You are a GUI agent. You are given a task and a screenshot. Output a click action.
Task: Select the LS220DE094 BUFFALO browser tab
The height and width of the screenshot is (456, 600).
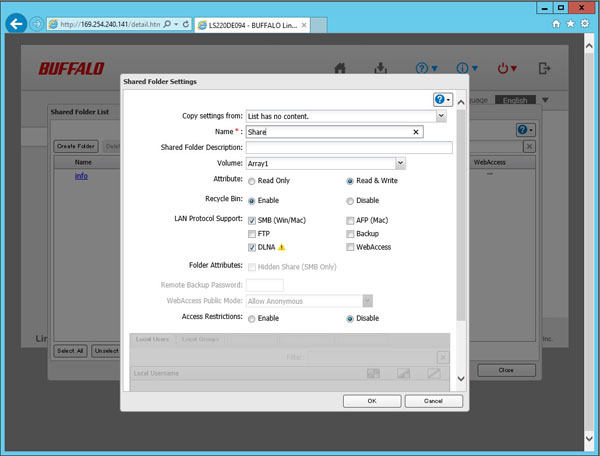pyautogui.click(x=253, y=25)
